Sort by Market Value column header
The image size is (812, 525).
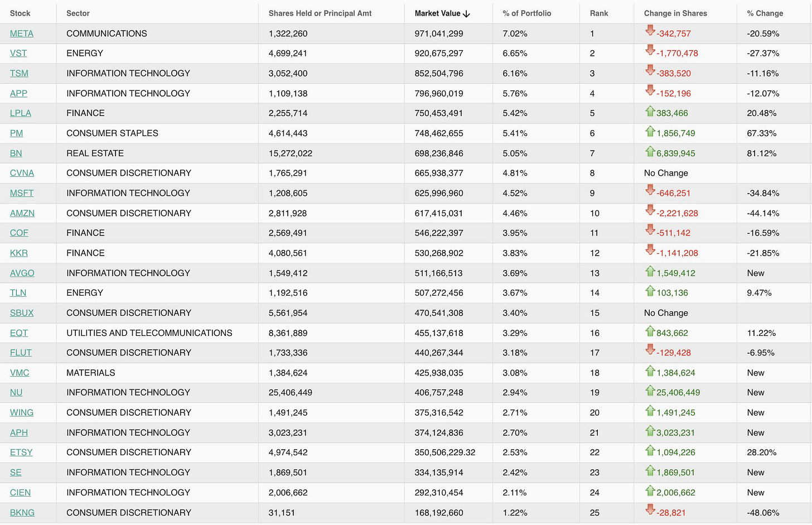(438, 13)
